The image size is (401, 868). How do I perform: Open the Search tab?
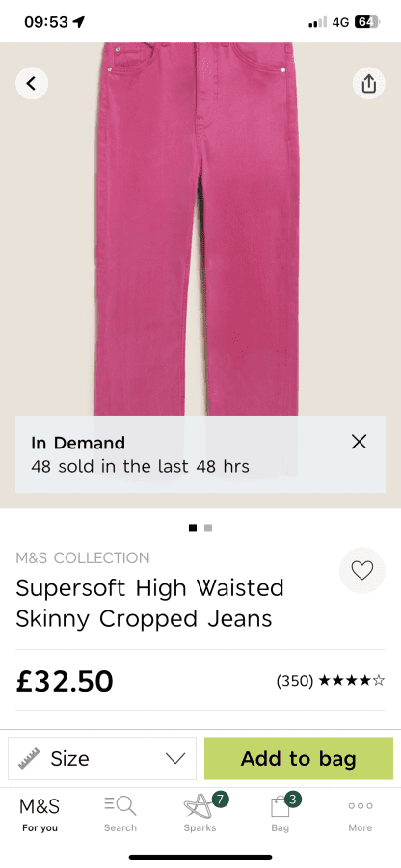(x=120, y=815)
